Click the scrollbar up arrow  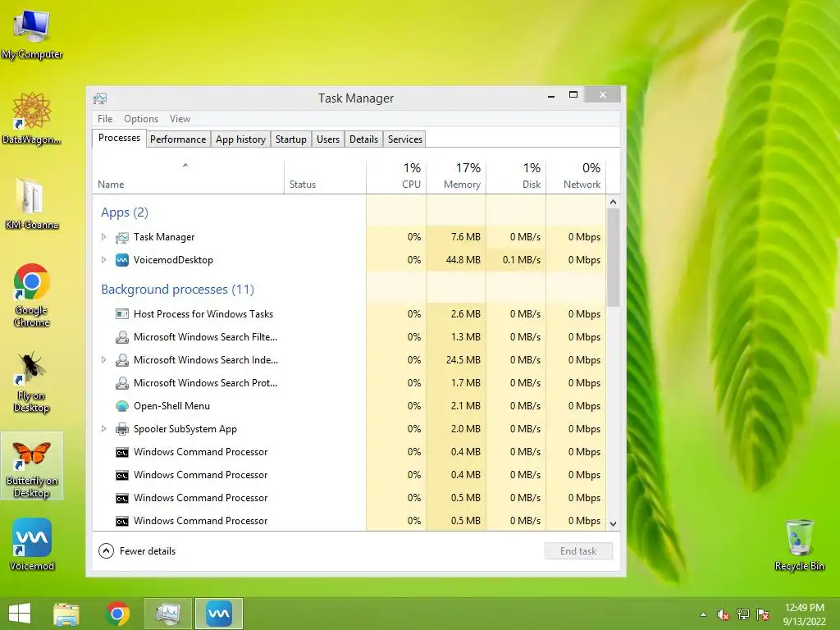pos(614,202)
